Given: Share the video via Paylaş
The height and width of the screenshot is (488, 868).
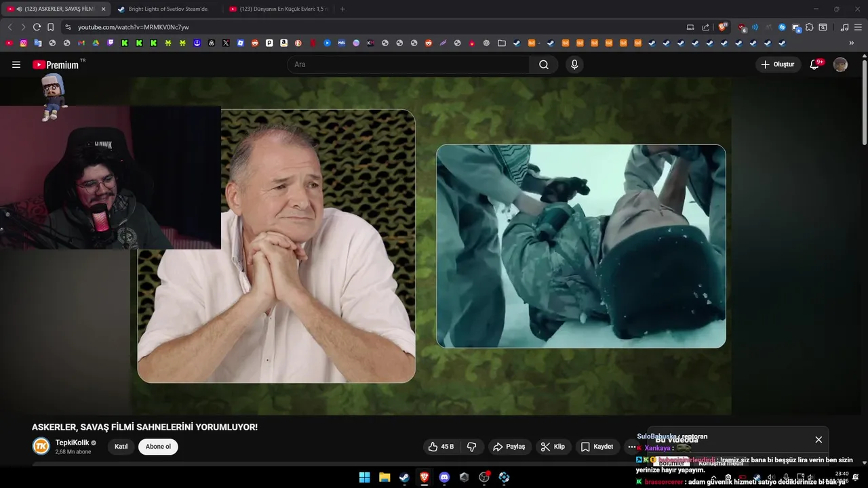Looking at the screenshot, I should (x=509, y=447).
